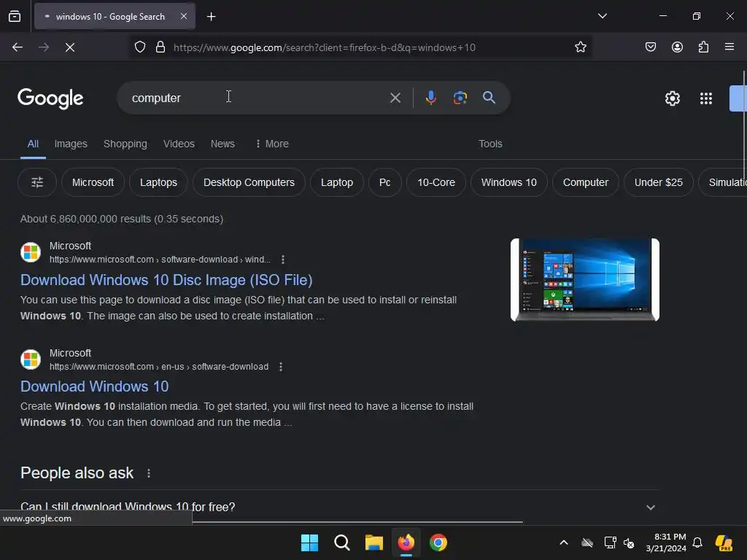Switch to Shopping tab
Viewport: 747px width, 560px height.
(x=125, y=144)
